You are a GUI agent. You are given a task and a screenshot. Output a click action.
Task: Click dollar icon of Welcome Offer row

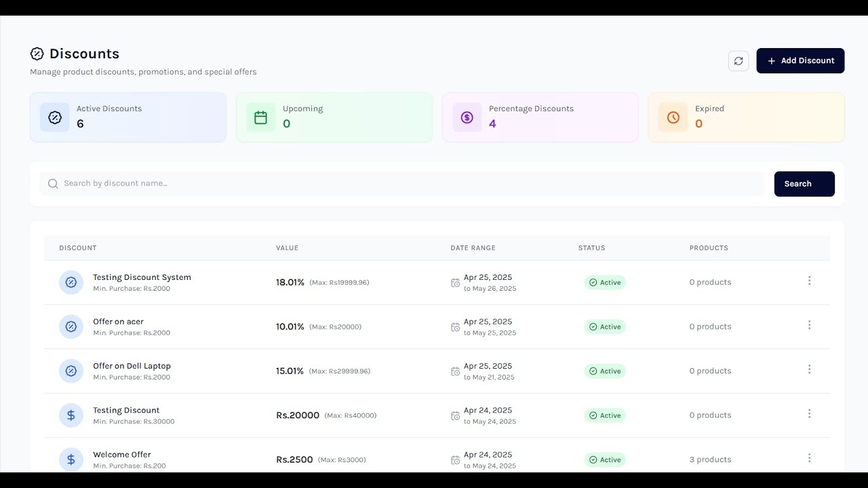(x=71, y=460)
